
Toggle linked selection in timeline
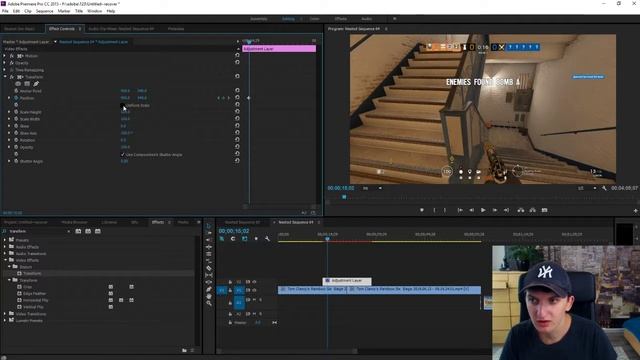tap(244, 239)
